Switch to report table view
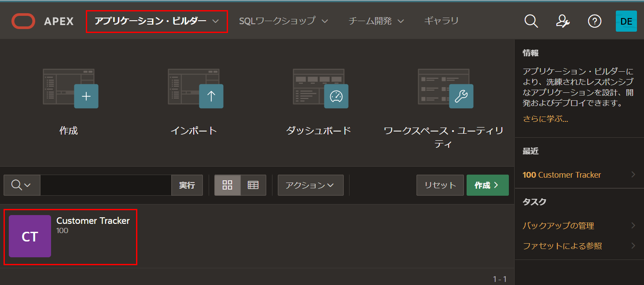 click(253, 185)
